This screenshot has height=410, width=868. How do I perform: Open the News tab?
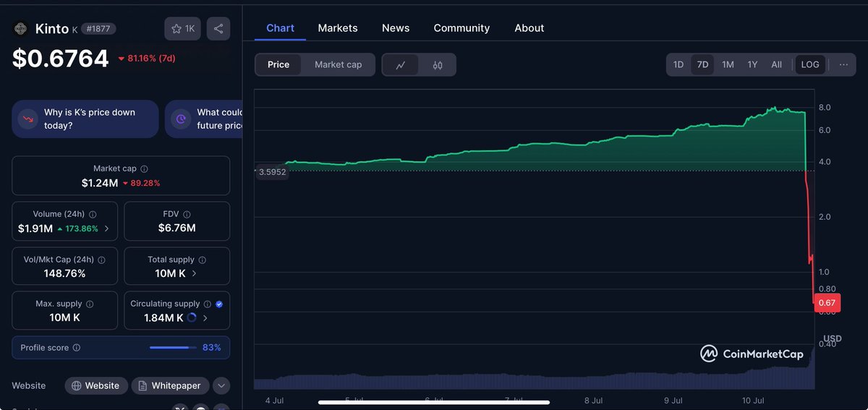[x=396, y=28]
